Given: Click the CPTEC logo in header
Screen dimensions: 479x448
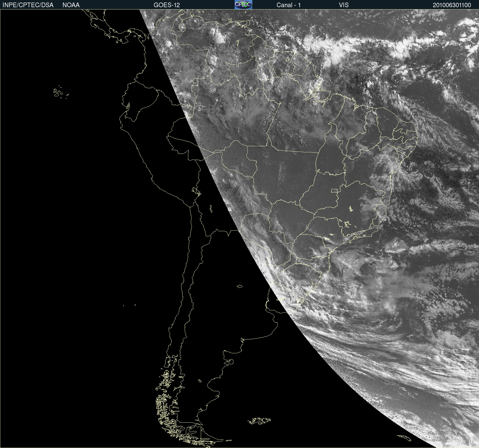Looking at the screenshot, I should click(x=243, y=5).
